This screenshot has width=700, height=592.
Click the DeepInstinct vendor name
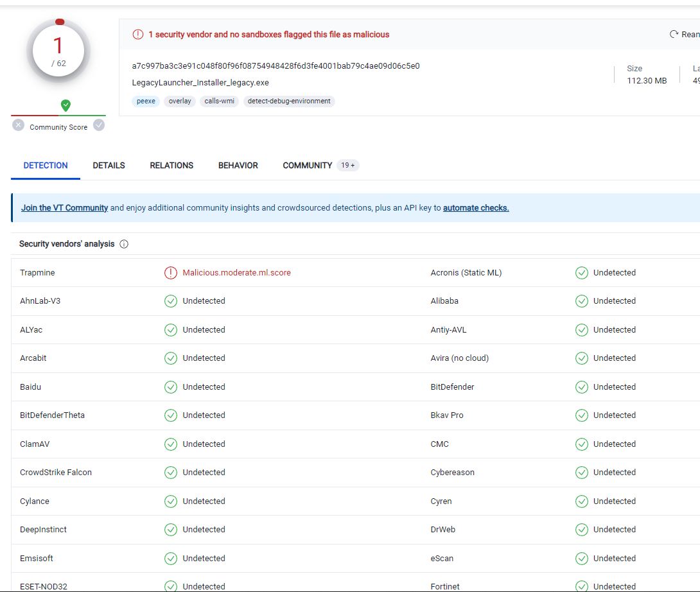click(x=43, y=530)
